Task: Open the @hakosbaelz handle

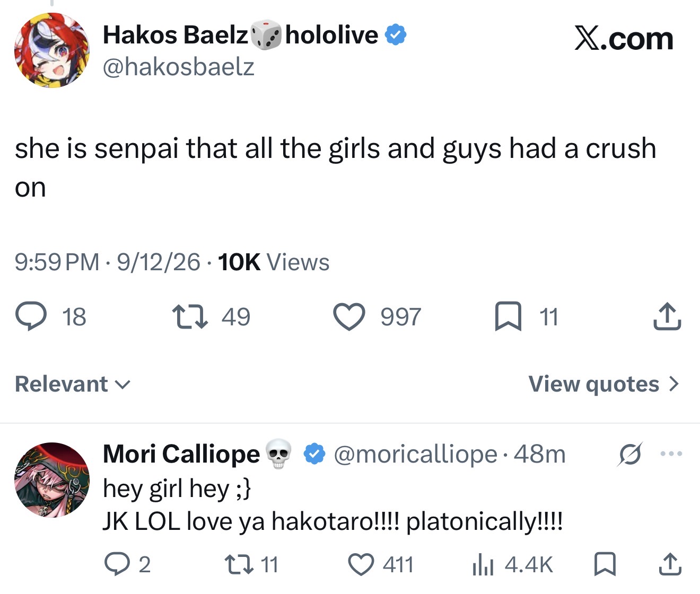Action: pos(178,67)
